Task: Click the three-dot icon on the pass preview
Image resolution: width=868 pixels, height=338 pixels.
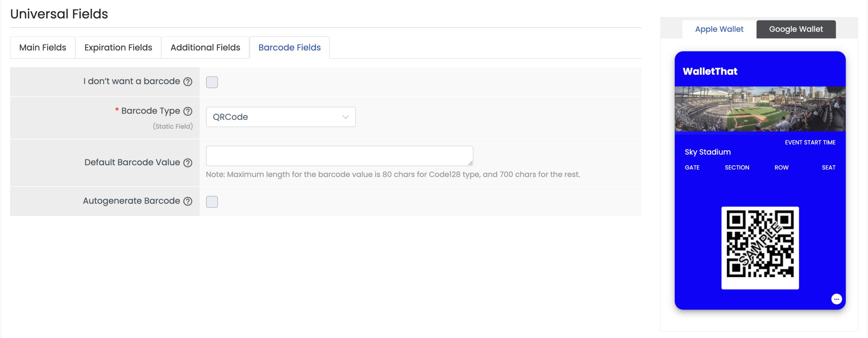Action: (x=836, y=299)
